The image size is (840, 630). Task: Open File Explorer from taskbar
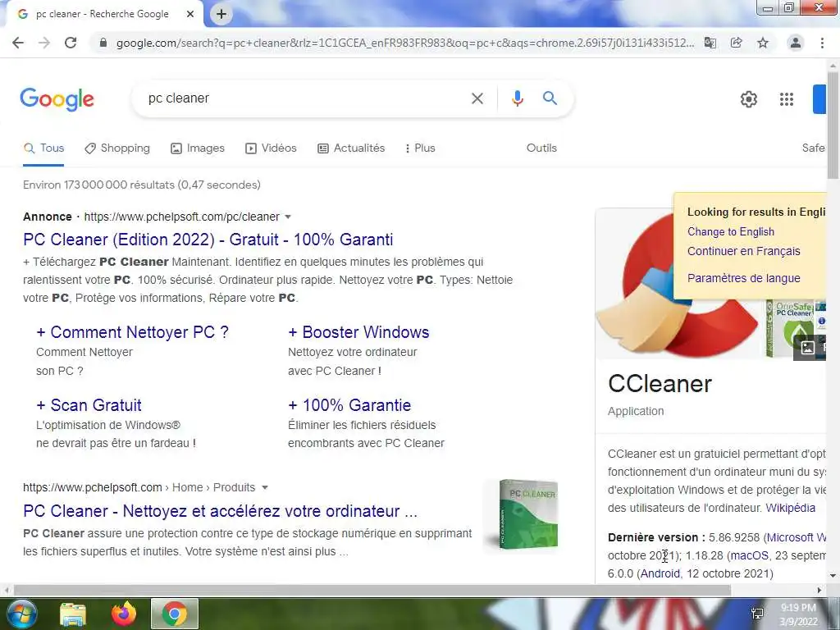click(73, 614)
